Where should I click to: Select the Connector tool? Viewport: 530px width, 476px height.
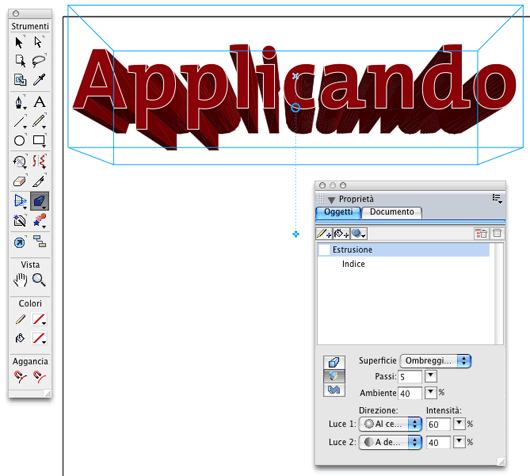(x=39, y=241)
